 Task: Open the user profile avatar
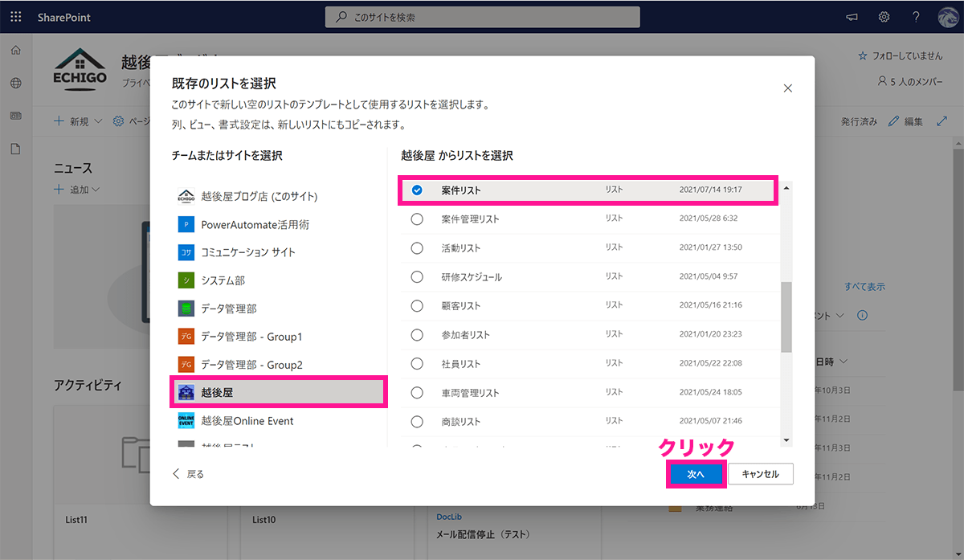point(946,17)
